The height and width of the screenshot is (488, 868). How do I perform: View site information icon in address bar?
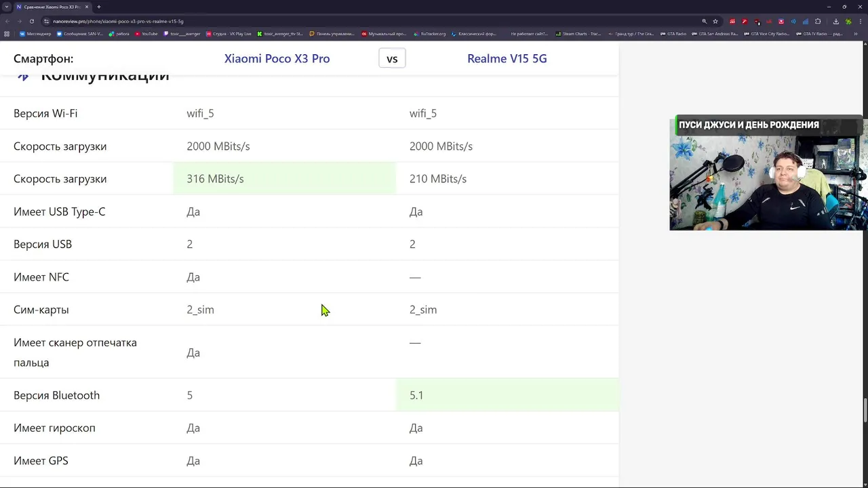(46, 21)
